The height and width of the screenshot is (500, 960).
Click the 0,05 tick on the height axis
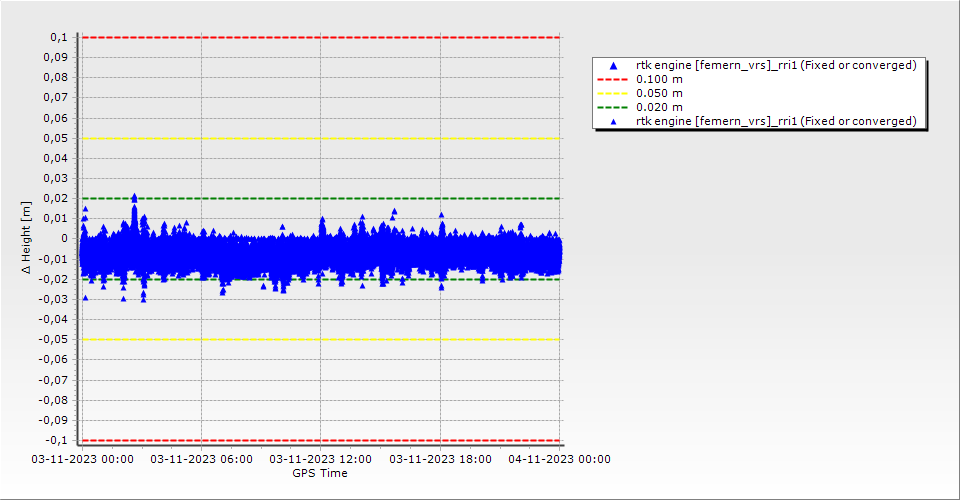54,138
